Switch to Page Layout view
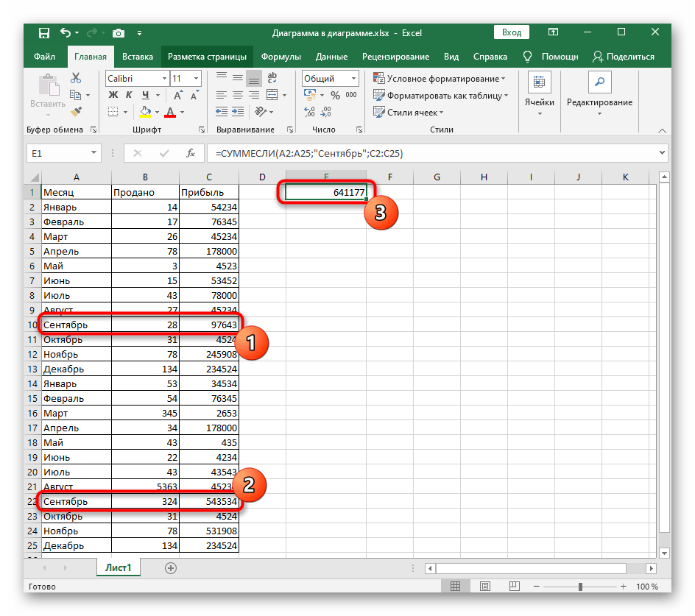 (485, 587)
